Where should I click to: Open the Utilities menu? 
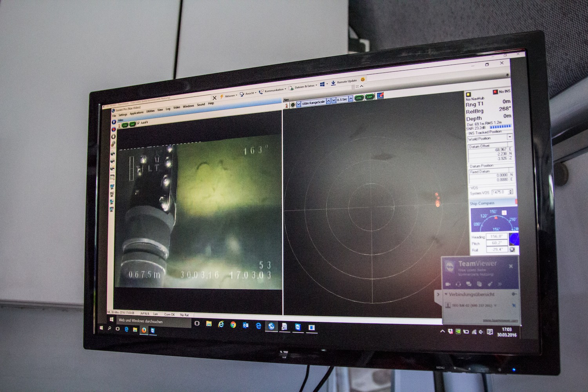151,111
